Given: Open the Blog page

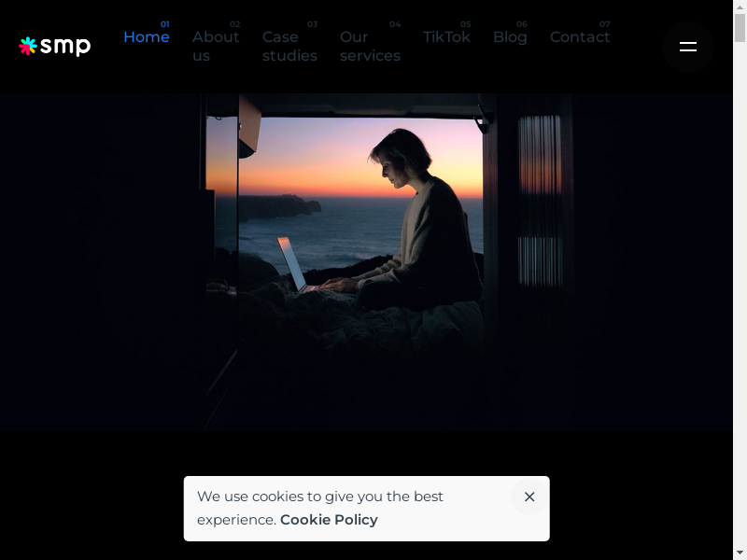Looking at the screenshot, I should coord(510,36).
